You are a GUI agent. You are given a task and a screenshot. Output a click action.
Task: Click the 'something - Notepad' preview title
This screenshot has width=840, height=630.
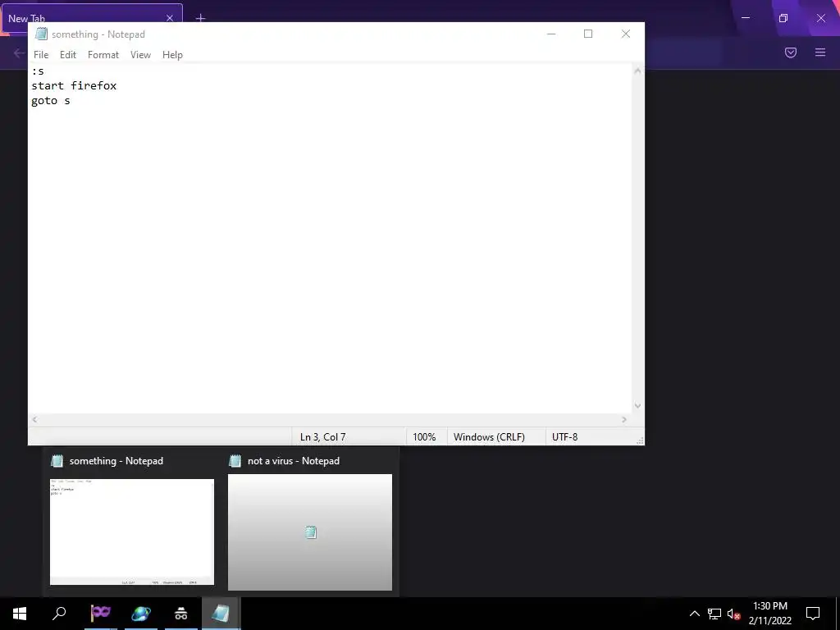tap(116, 461)
